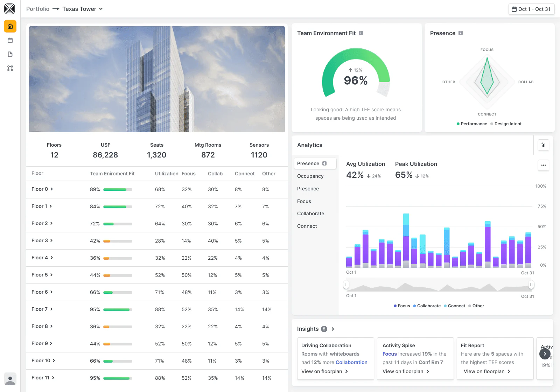Screen dimensions: 560x392
Task: Click the bar chart icon in Analytics header
Action: coord(544,145)
